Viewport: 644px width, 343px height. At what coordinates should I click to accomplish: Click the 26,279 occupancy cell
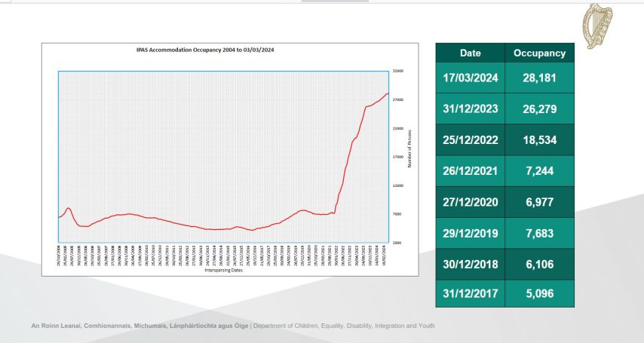tap(539, 109)
